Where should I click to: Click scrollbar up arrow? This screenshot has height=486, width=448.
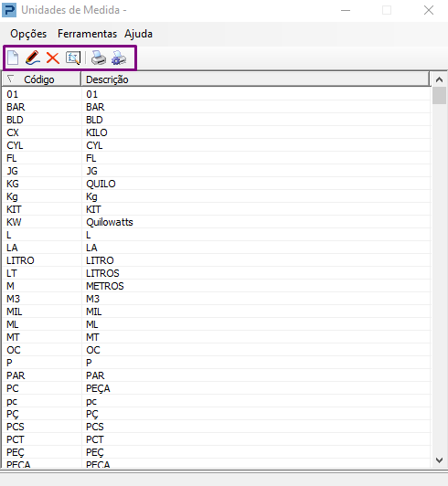[x=439, y=79]
